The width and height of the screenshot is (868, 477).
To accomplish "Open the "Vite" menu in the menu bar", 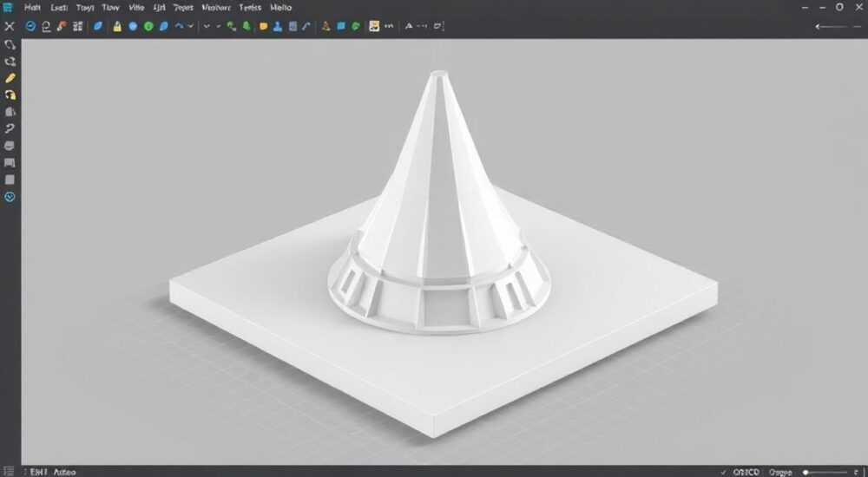I will (136, 8).
